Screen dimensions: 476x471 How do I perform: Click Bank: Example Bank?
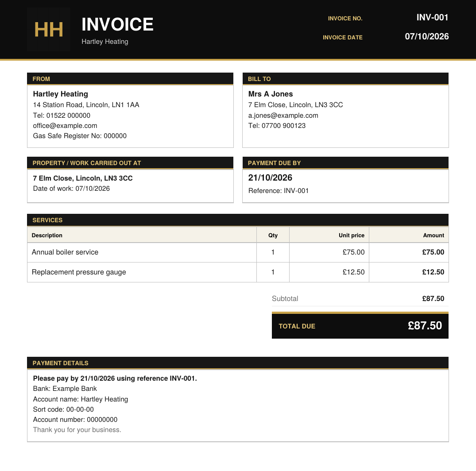pyautogui.click(x=65, y=389)
